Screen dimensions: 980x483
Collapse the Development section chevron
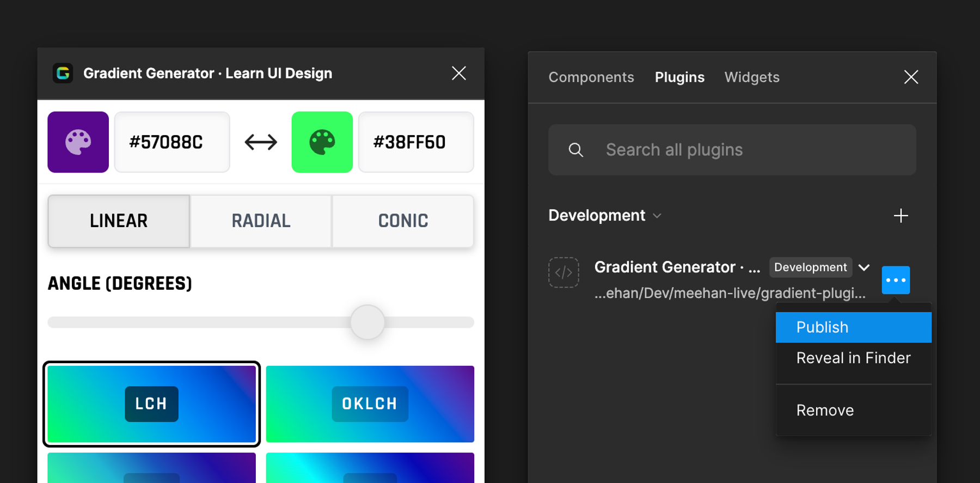657,216
